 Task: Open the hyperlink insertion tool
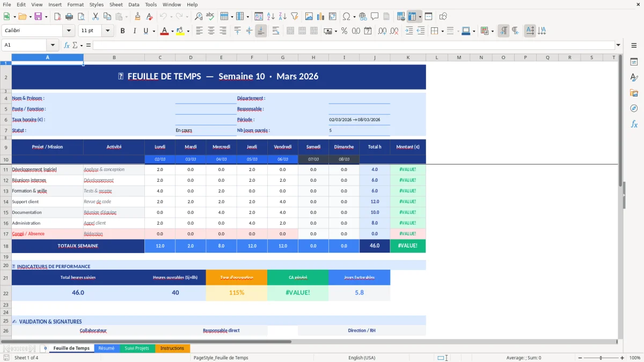363,16
